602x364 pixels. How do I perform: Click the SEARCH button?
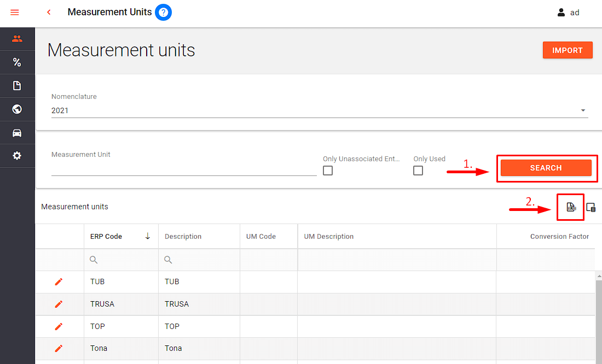click(x=546, y=168)
